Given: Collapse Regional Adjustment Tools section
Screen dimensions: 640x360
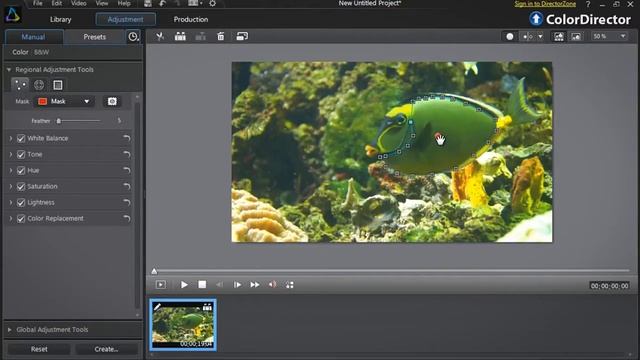Looking at the screenshot, I should point(9,70).
